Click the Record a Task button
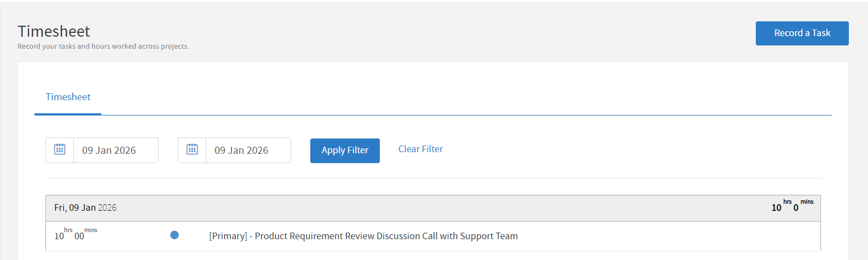 click(x=802, y=33)
